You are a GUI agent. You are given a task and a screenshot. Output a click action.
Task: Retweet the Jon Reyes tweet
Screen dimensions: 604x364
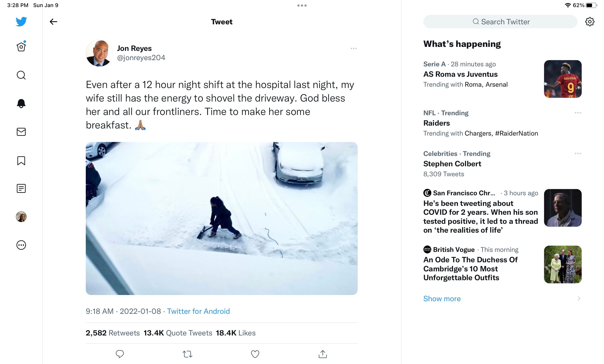tap(187, 354)
